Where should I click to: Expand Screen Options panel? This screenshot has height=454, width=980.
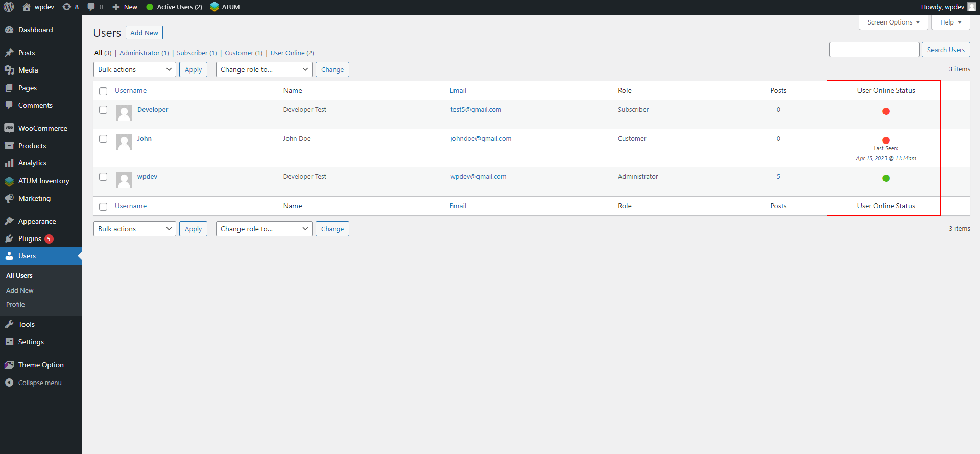click(x=894, y=22)
